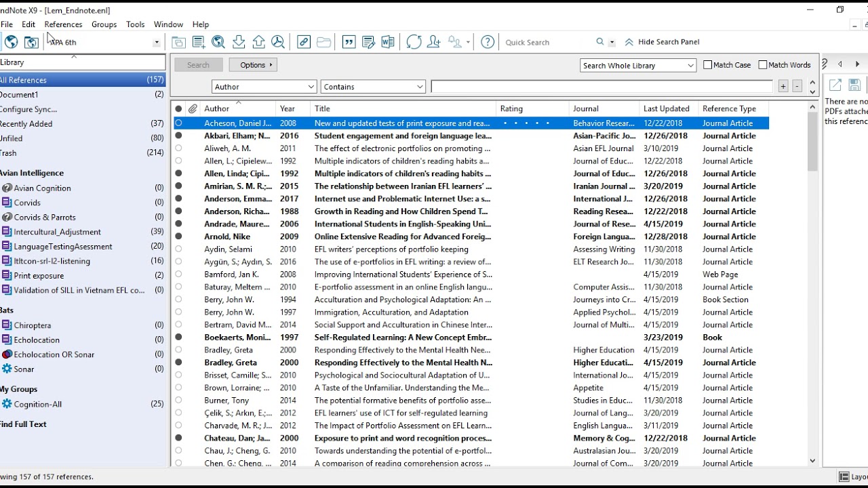Click Copy to Local Library toolbar icon
The height and width of the screenshot is (488, 868).
178,42
